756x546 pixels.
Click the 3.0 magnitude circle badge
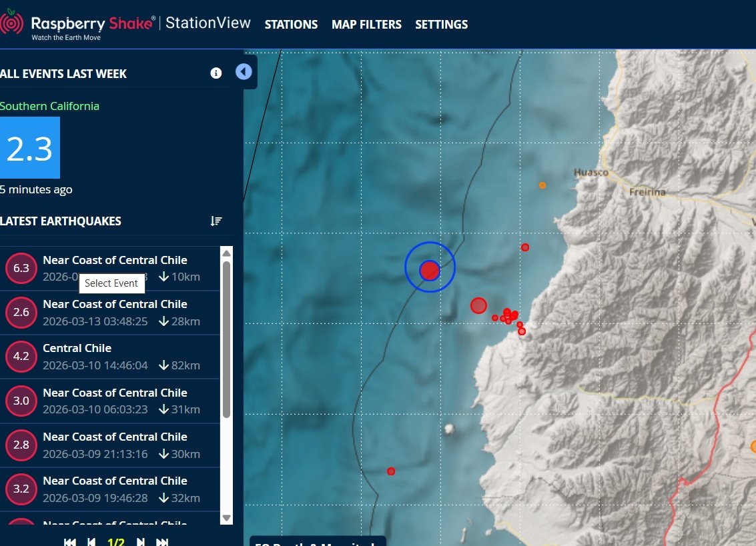(x=21, y=401)
